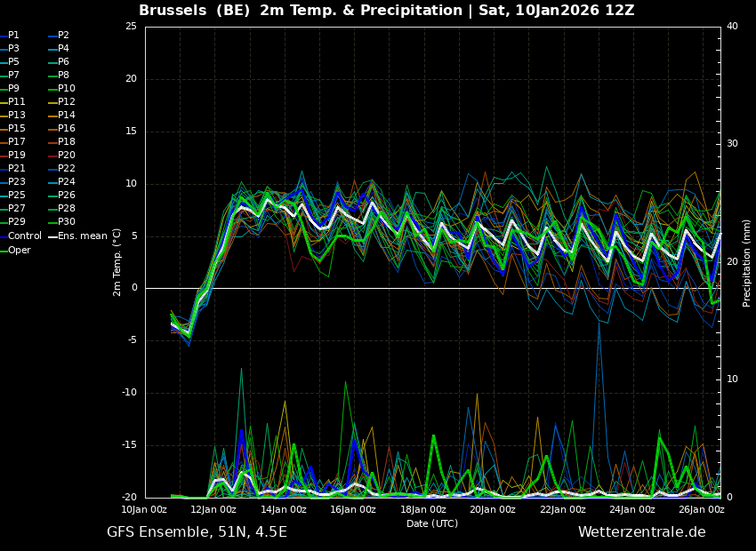The image size is (756, 551).
Task: Select the Ens. mean legend label
Action: [83, 236]
